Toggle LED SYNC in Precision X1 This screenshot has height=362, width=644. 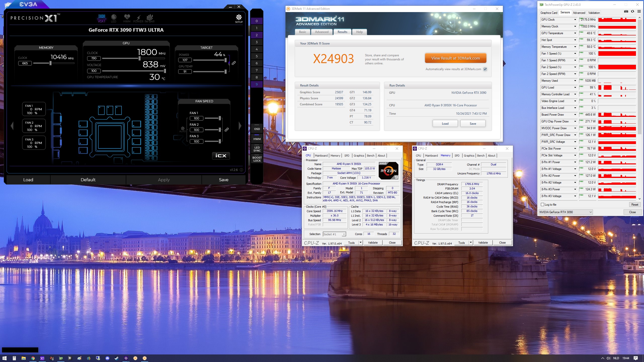tap(257, 149)
